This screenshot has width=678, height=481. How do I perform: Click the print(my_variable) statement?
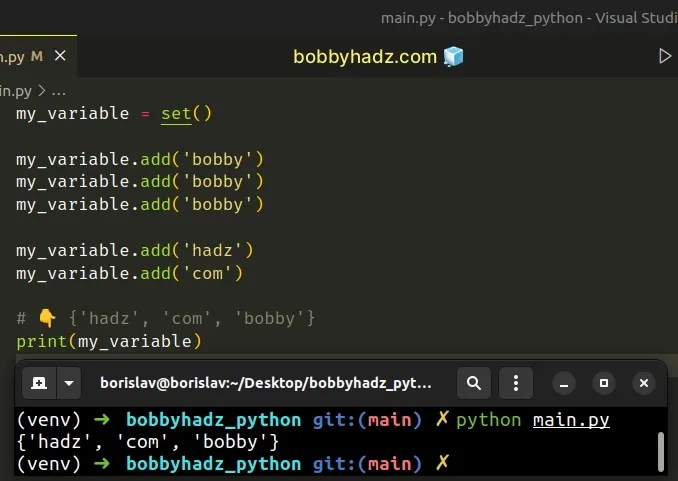tap(109, 342)
